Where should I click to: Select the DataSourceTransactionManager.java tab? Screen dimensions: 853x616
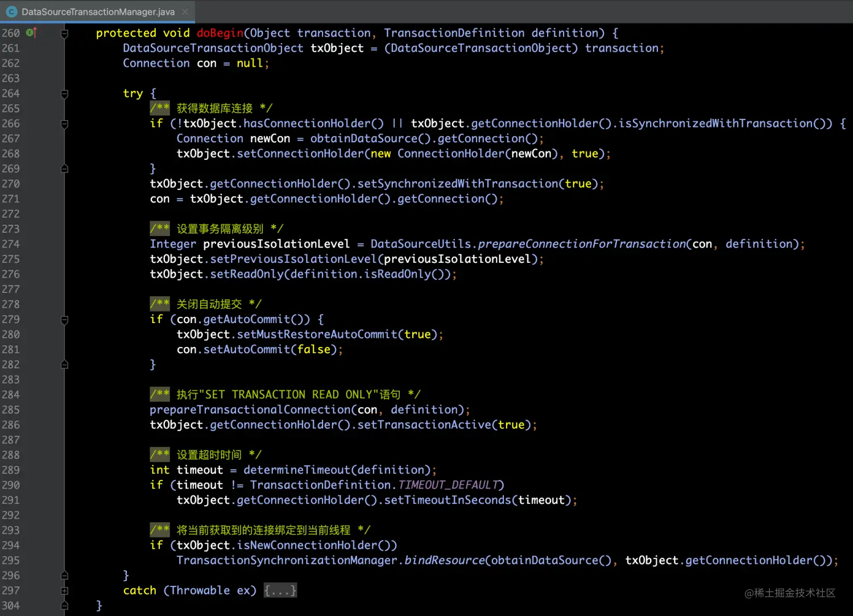click(x=97, y=11)
